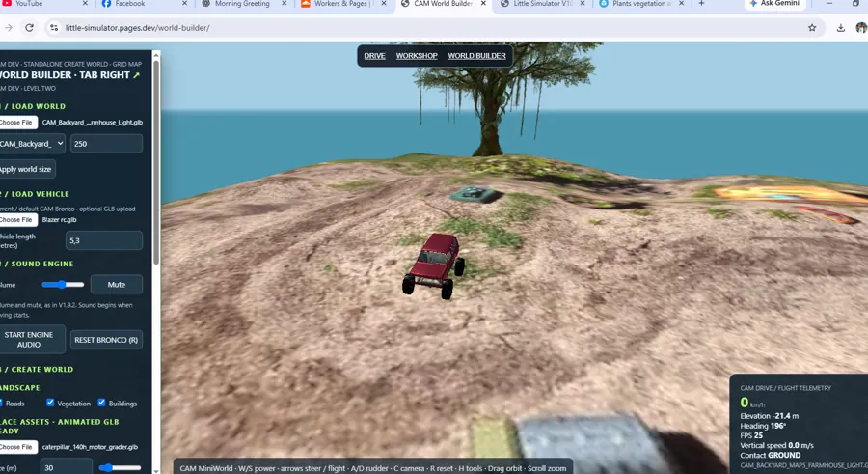Viewport: 868px width, 474px height.
Task: Switch to the Little Simulator V1 tab
Action: pos(540,4)
